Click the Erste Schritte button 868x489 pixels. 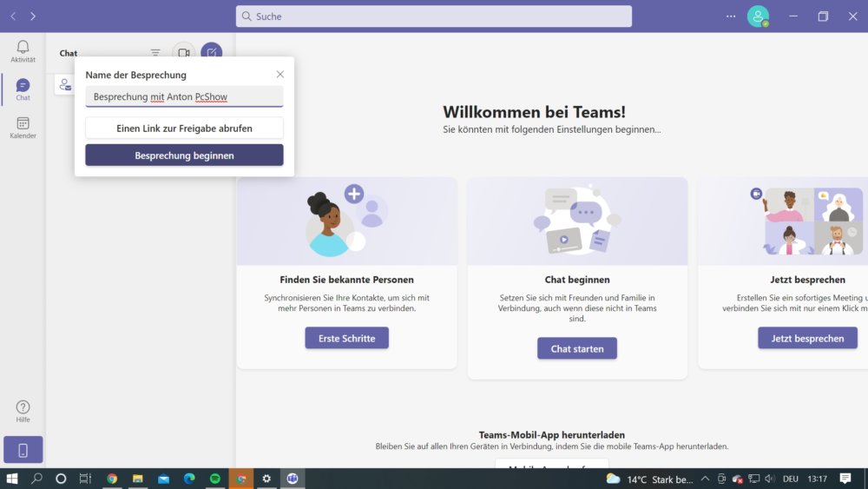click(346, 338)
